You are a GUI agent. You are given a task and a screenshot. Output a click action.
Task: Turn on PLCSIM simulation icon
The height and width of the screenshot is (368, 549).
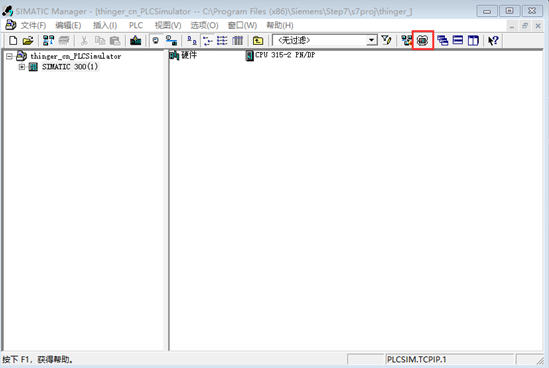pos(423,41)
